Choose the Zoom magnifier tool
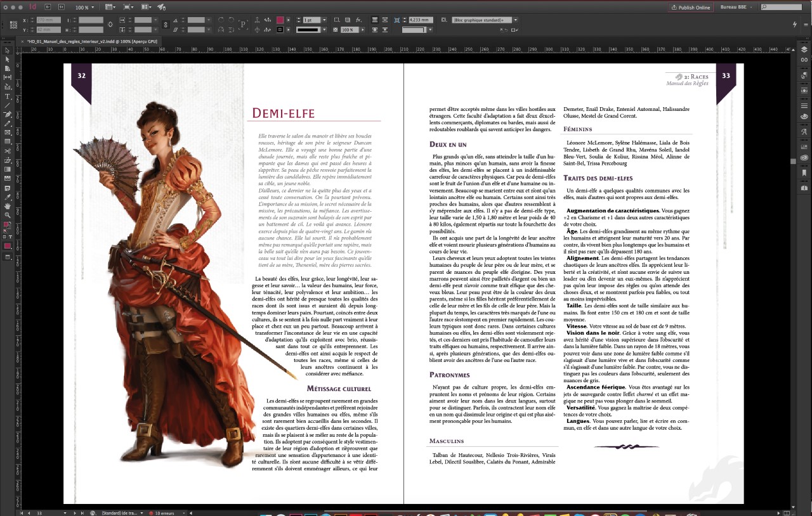Image resolution: width=812 pixels, height=516 pixels. tap(8, 215)
